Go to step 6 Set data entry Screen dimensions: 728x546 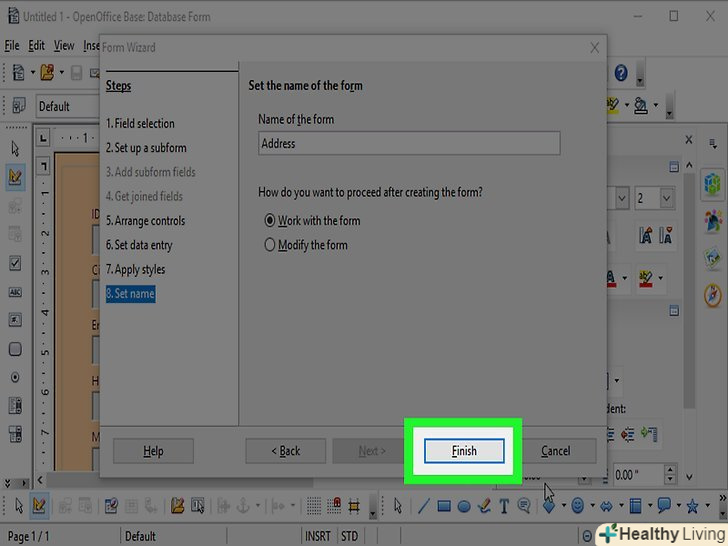coord(139,245)
